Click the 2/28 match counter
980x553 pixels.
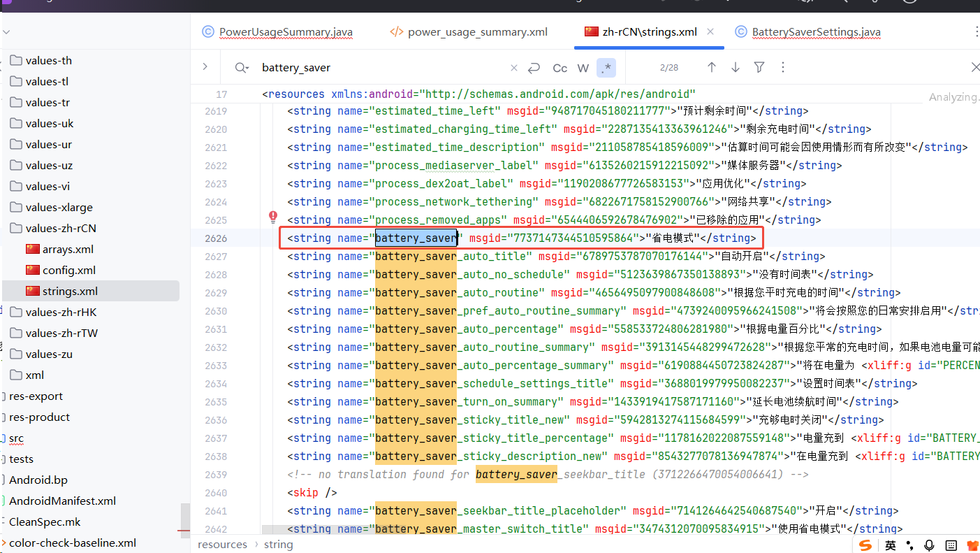668,68
